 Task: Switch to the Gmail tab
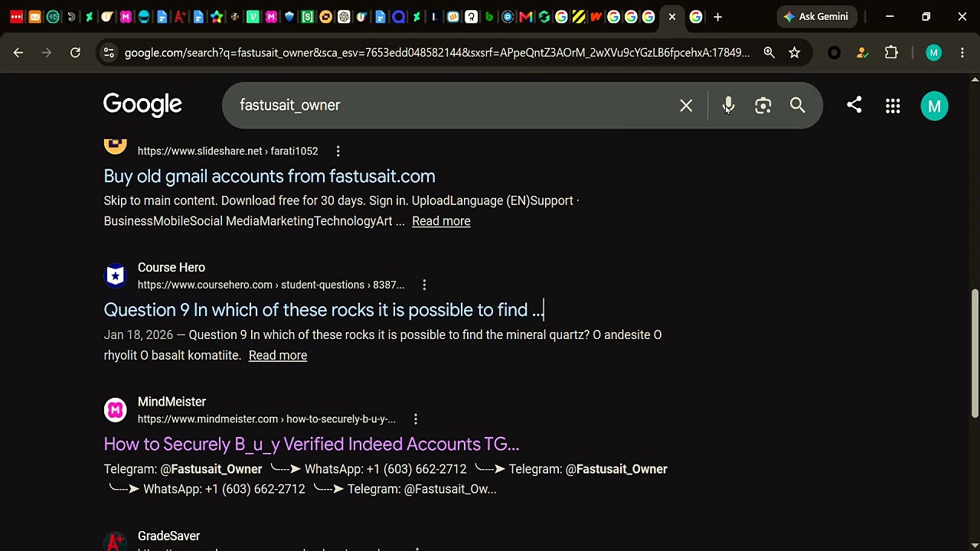coord(525,17)
